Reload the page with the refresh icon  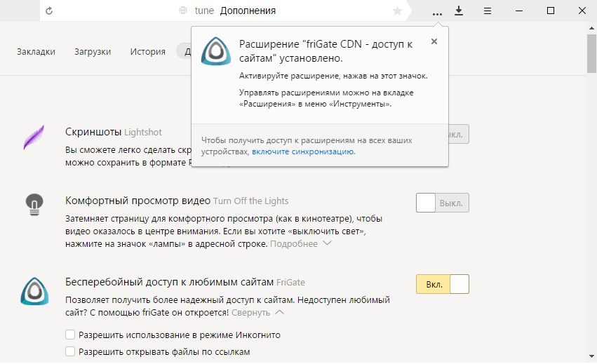pos(49,11)
